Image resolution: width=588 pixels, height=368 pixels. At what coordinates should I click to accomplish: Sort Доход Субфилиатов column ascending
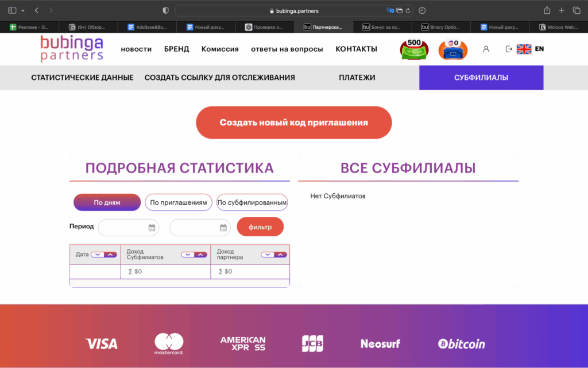tap(200, 255)
